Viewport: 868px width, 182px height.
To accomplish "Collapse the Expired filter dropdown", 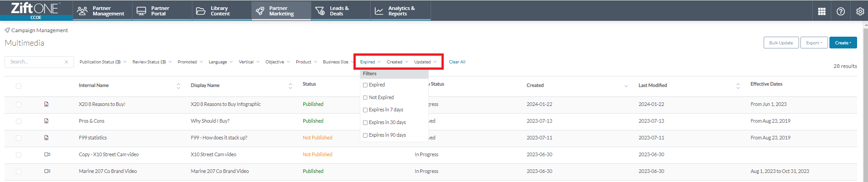I will (371, 62).
